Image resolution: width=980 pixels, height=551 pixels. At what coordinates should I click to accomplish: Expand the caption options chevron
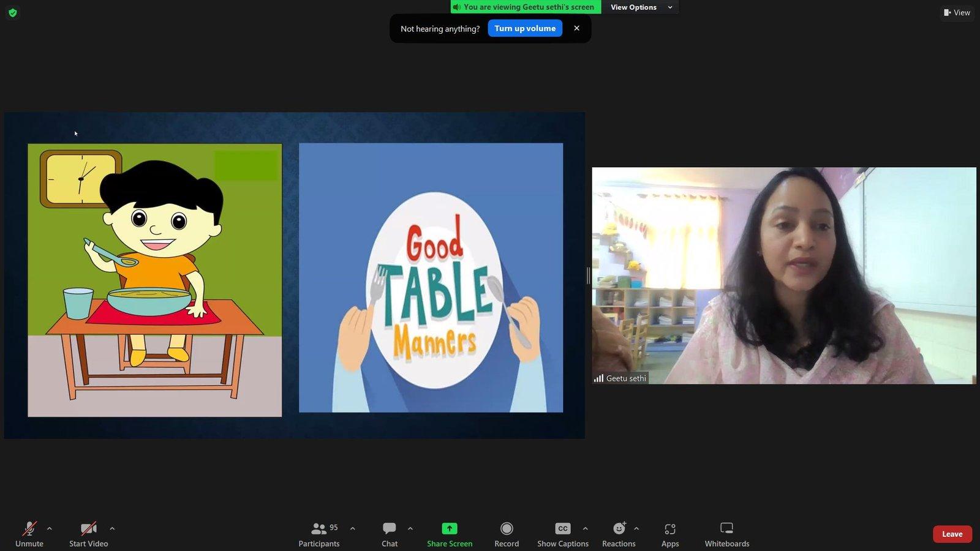coord(586,528)
